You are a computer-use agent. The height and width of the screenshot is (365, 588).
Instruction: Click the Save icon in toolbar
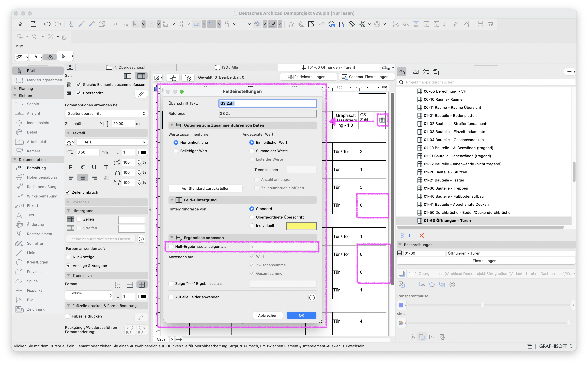(33, 24)
